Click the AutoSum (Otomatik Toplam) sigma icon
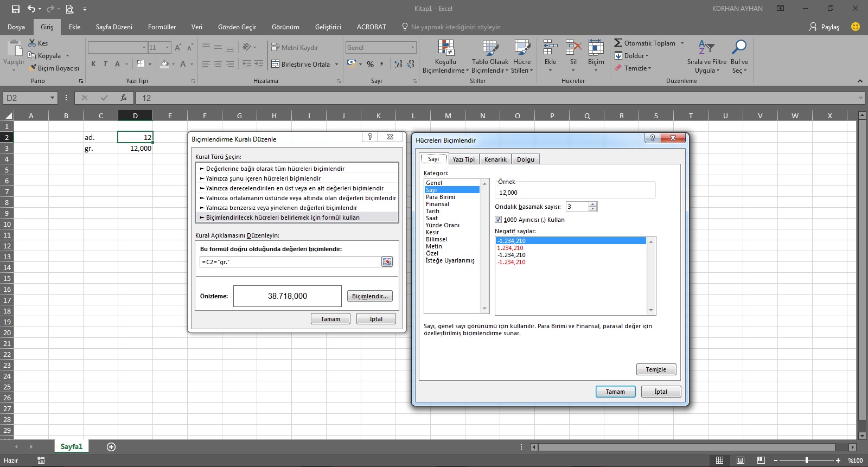Viewport: 868px width, 467px height. tap(618, 43)
